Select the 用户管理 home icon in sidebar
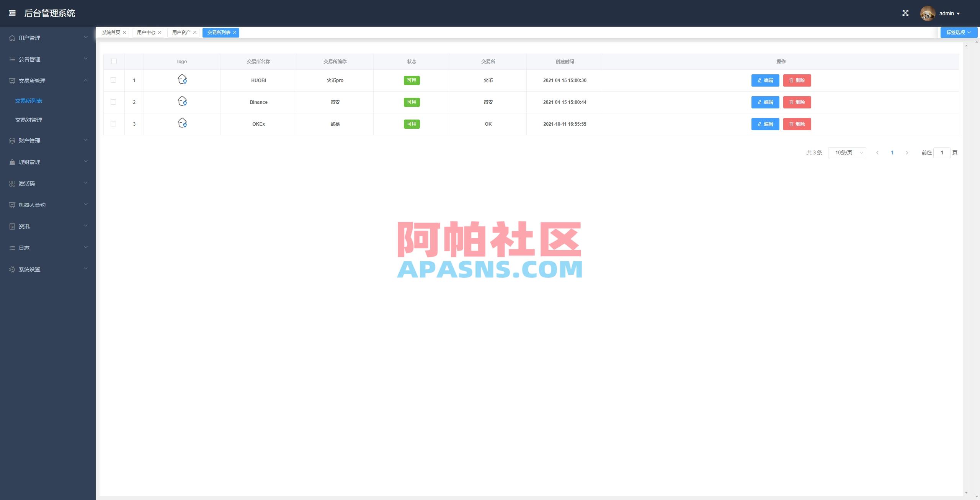Image resolution: width=980 pixels, height=500 pixels. (x=11, y=38)
